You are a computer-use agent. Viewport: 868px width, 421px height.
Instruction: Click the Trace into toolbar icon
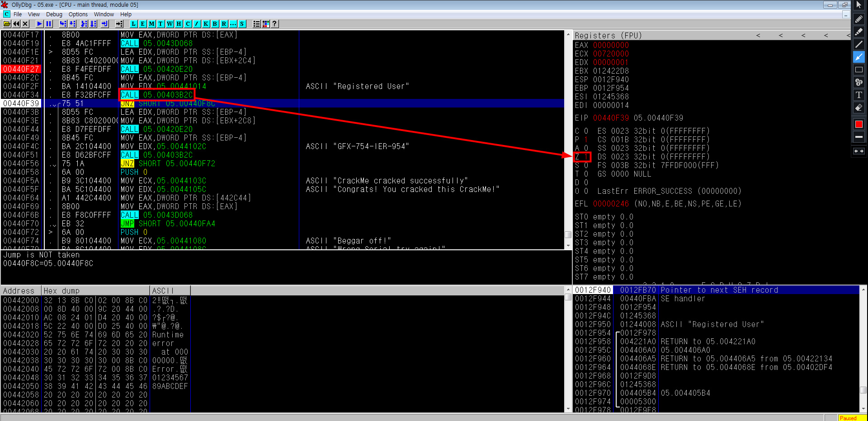coord(84,24)
